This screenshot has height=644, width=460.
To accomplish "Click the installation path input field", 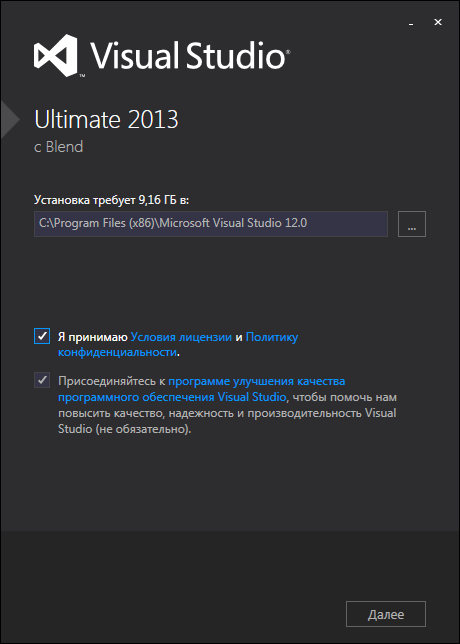I will 211,224.
